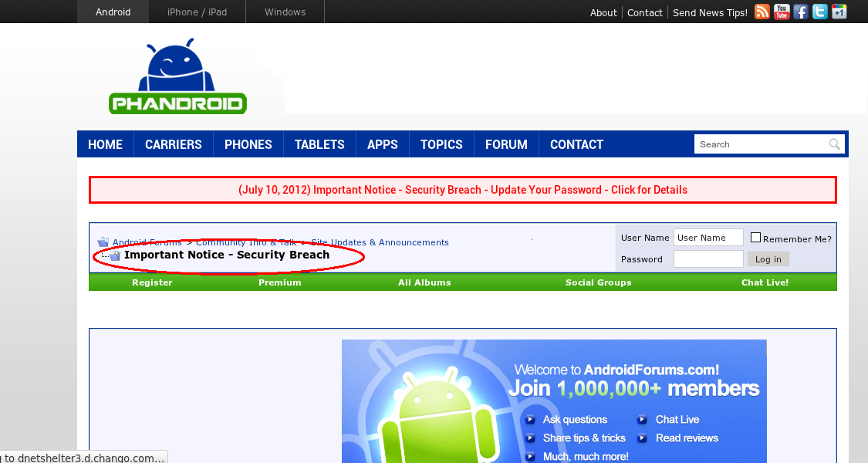Open the RSS feed icon

762,12
